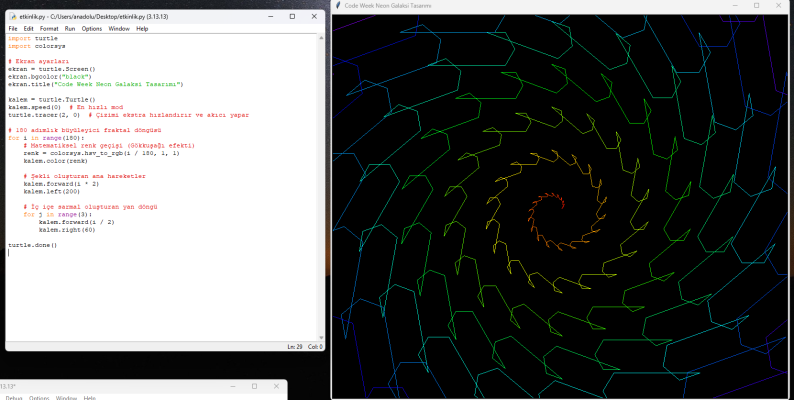The width and height of the screenshot is (794, 400).
Task: Maximize the etkinlik.py editor window
Action: [x=292, y=17]
